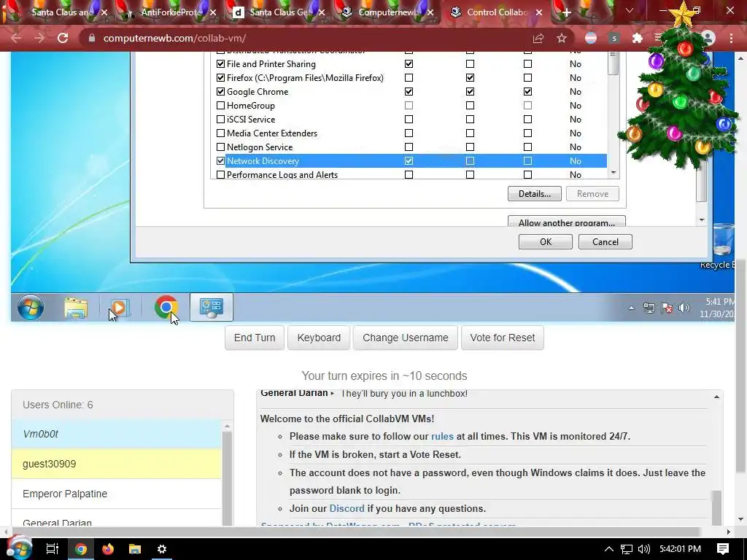Image resolution: width=747 pixels, height=560 pixels.
Task: Open the rules link in chat
Action: click(x=442, y=436)
